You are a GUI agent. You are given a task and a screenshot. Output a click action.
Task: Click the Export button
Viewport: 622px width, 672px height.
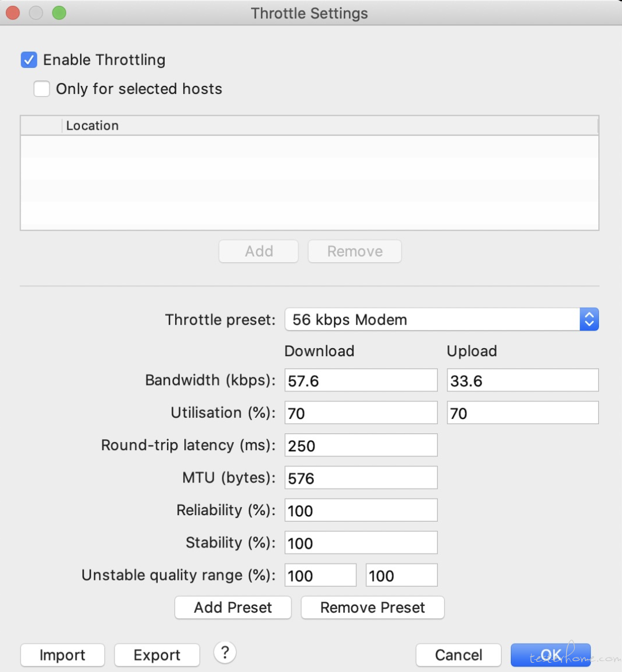pyautogui.click(x=157, y=655)
